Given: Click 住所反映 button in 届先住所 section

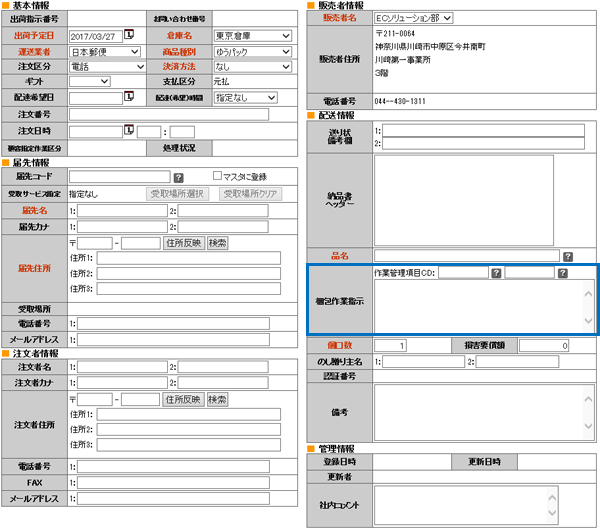Looking at the screenshot, I should 184,243.
